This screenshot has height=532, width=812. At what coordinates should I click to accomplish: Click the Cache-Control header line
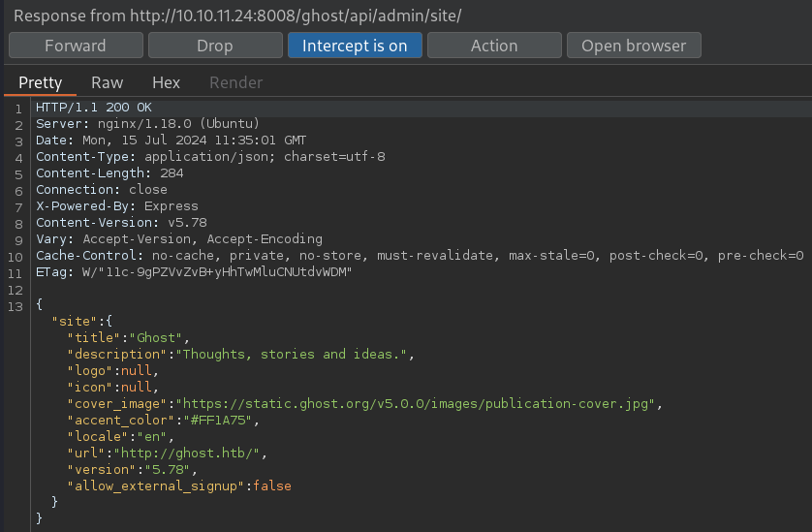click(x=420, y=256)
